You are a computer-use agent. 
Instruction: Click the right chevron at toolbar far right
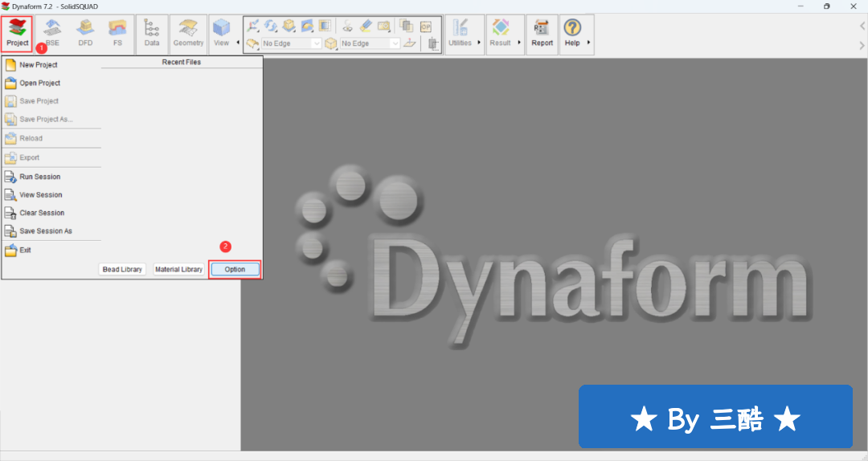(x=862, y=46)
